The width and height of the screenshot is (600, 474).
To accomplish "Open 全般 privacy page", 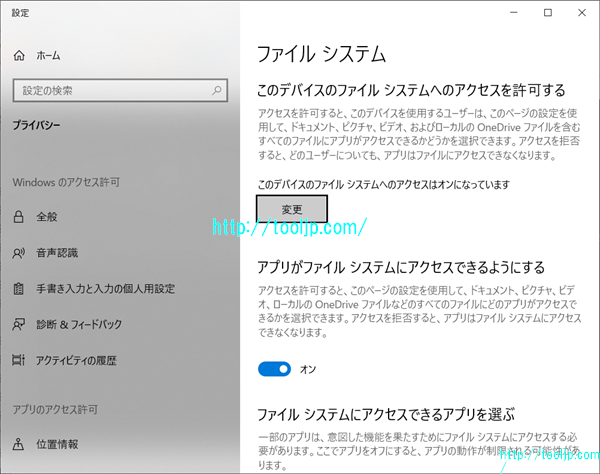I will pos(47,217).
